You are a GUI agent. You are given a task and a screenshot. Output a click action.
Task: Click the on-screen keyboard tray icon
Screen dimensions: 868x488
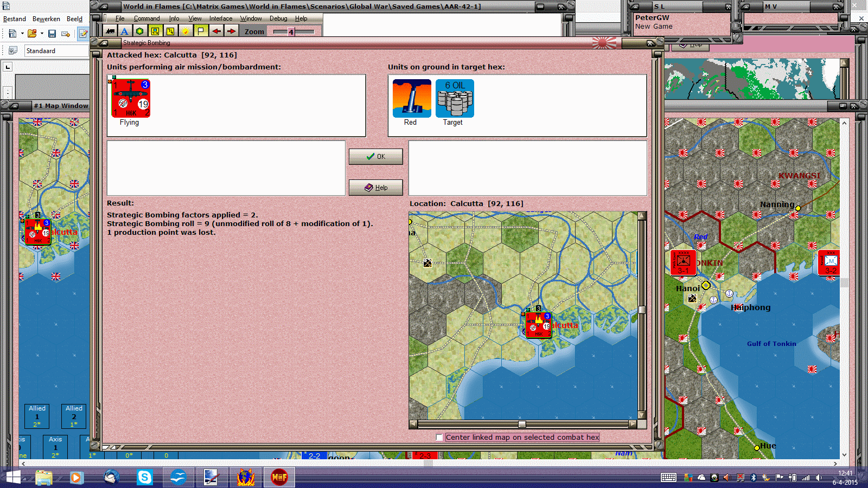(x=668, y=478)
